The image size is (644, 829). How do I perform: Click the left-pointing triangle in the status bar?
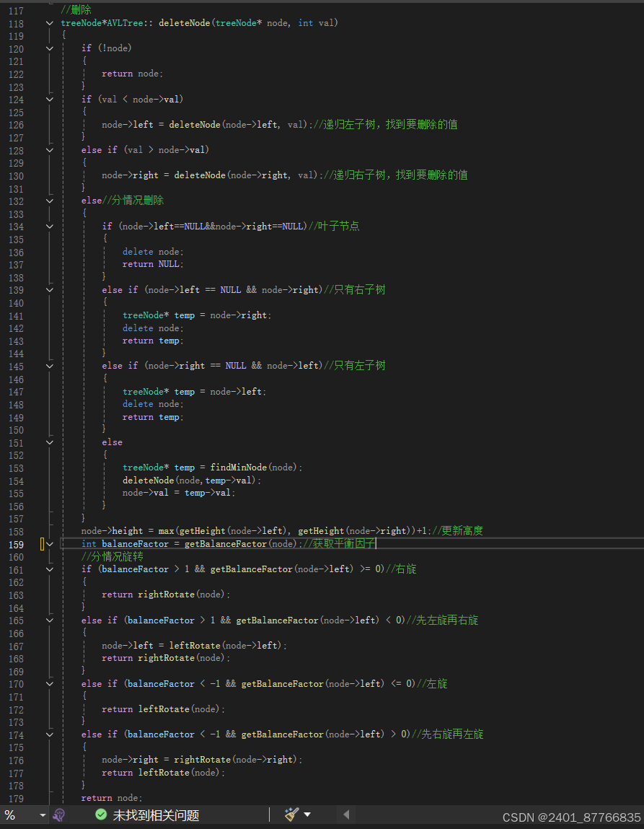pyautogui.click(x=345, y=814)
